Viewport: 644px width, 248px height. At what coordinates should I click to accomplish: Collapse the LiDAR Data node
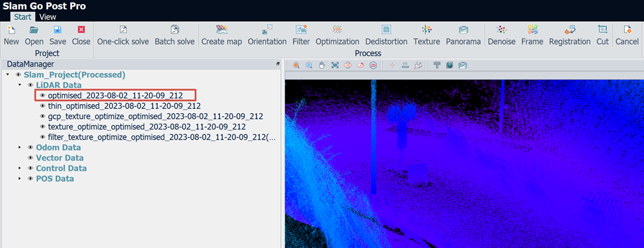click(x=19, y=85)
